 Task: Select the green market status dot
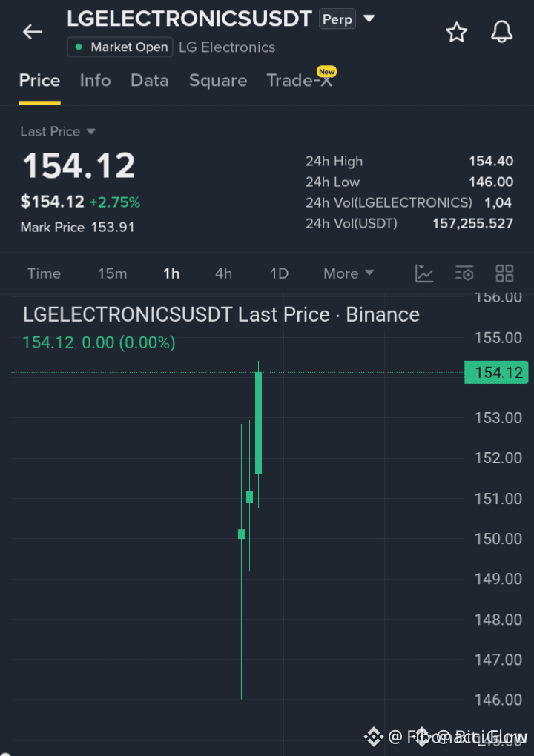point(79,47)
